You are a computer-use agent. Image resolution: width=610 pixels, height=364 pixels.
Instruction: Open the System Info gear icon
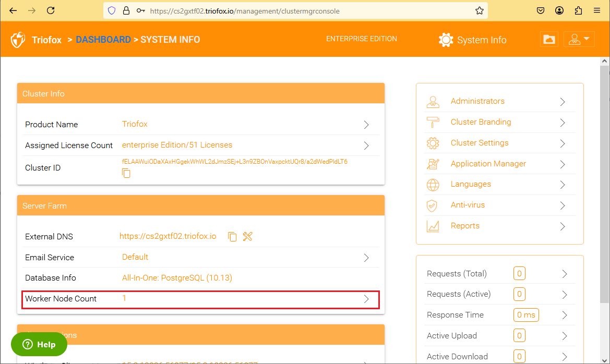(x=446, y=40)
